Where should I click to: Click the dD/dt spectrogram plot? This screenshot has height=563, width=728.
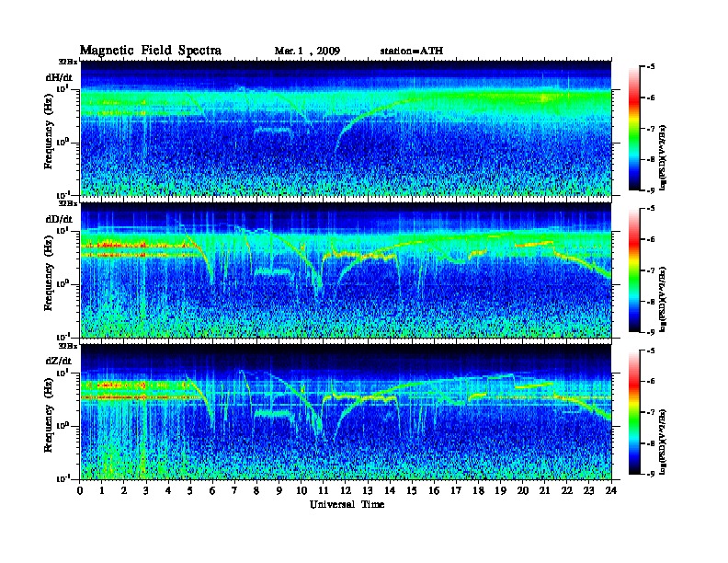click(x=346, y=270)
